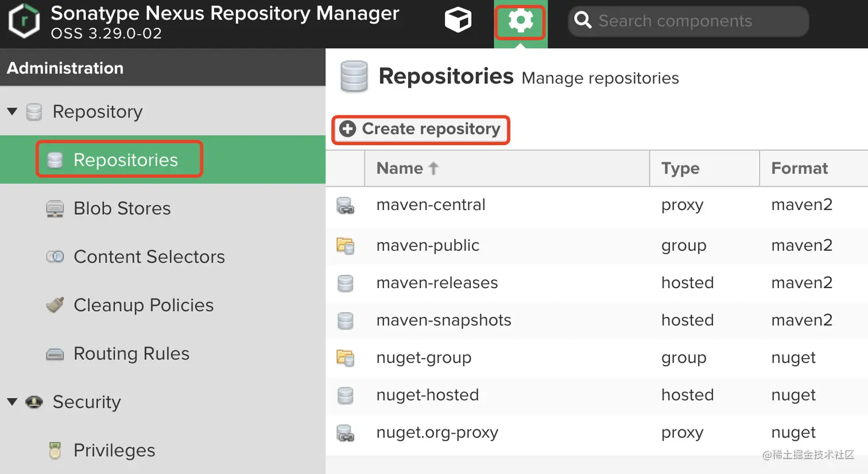
Task: Click the Administration panel header
Action: (162, 68)
